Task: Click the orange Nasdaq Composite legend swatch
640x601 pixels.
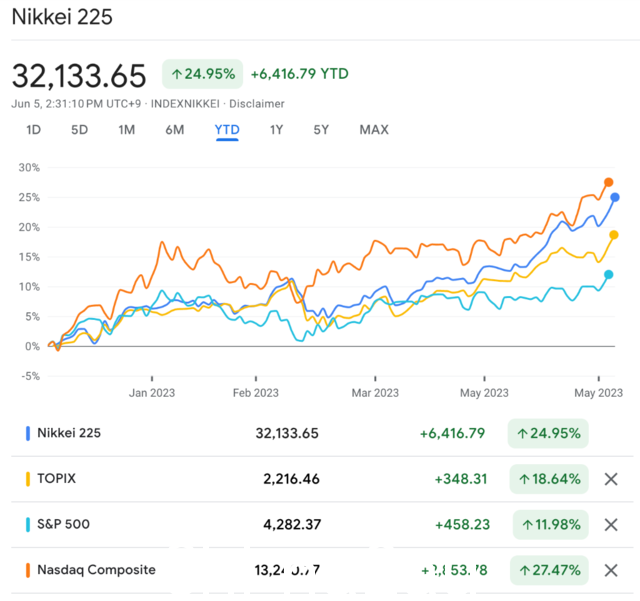Action: coord(28,570)
